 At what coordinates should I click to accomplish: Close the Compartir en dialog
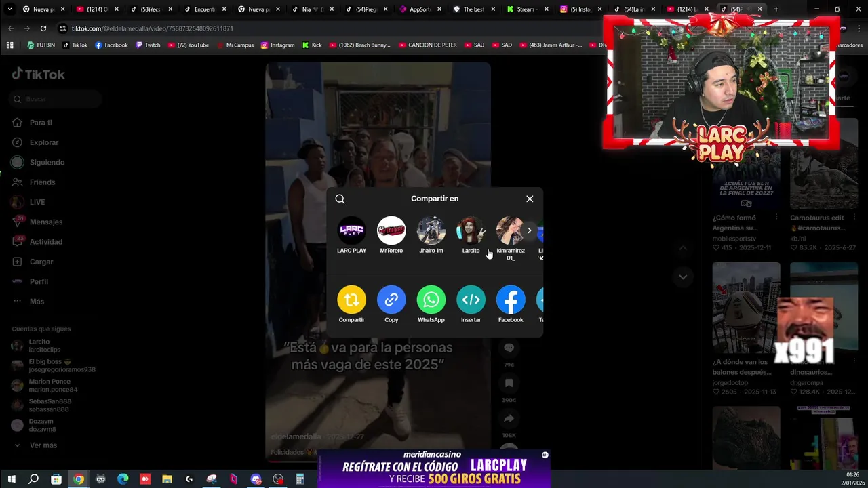pos(530,199)
